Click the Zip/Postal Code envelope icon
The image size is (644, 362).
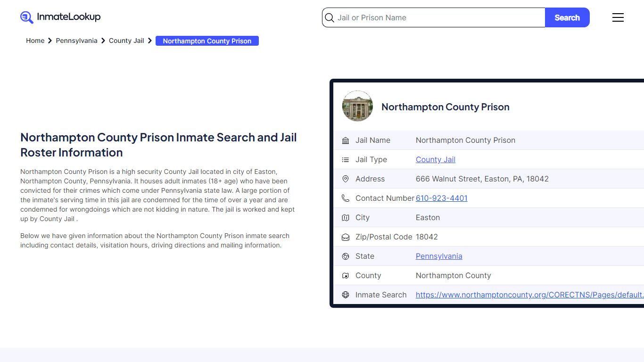(346, 237)
